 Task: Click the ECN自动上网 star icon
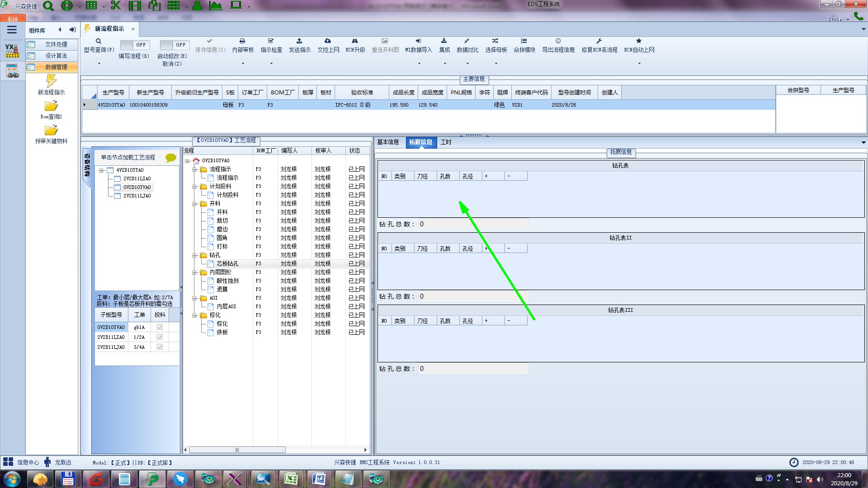[x=639, y=41]
